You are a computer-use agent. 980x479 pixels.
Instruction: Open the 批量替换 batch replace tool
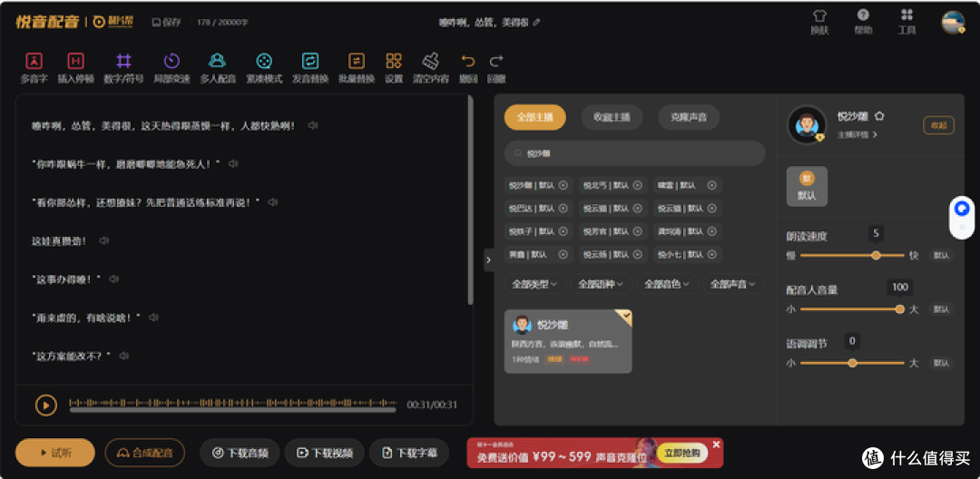[357, 68]
